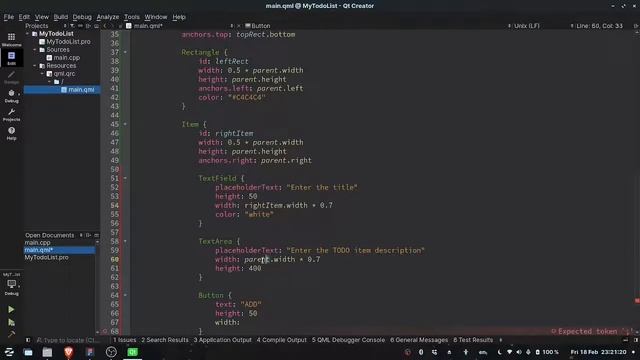Image resolution: width=640 pixels, height=360 pixels.
Task: Open the Welcome mode
Action: [11, 40]
